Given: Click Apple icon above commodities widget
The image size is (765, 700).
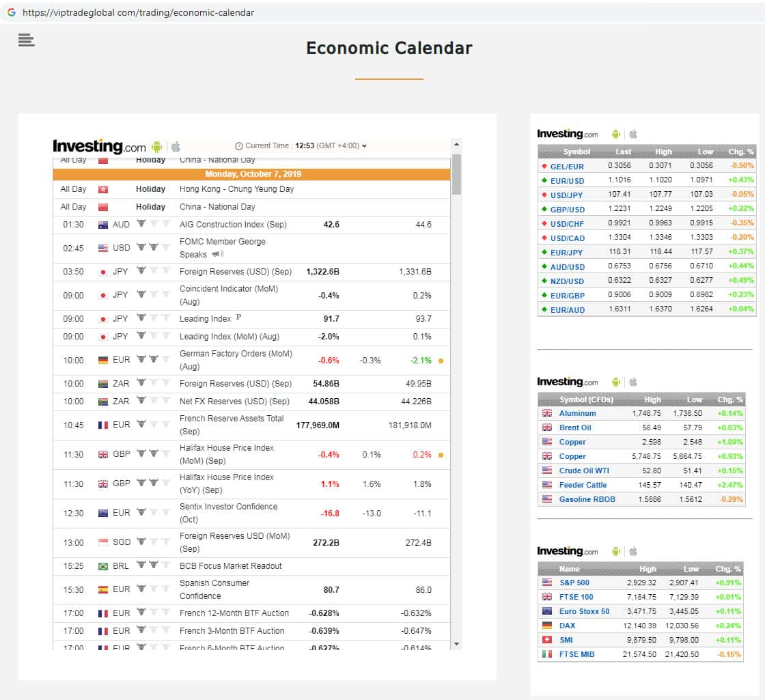Looking at the screenshot, I should [633, 382].
